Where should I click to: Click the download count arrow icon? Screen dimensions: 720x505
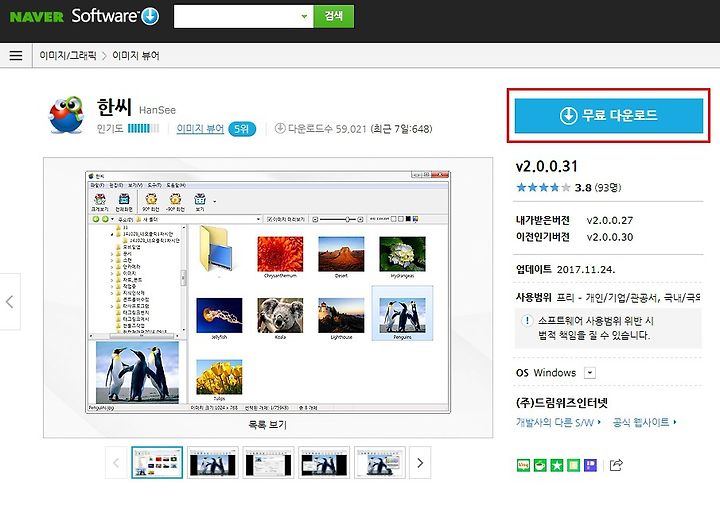(x=280, y=129)
